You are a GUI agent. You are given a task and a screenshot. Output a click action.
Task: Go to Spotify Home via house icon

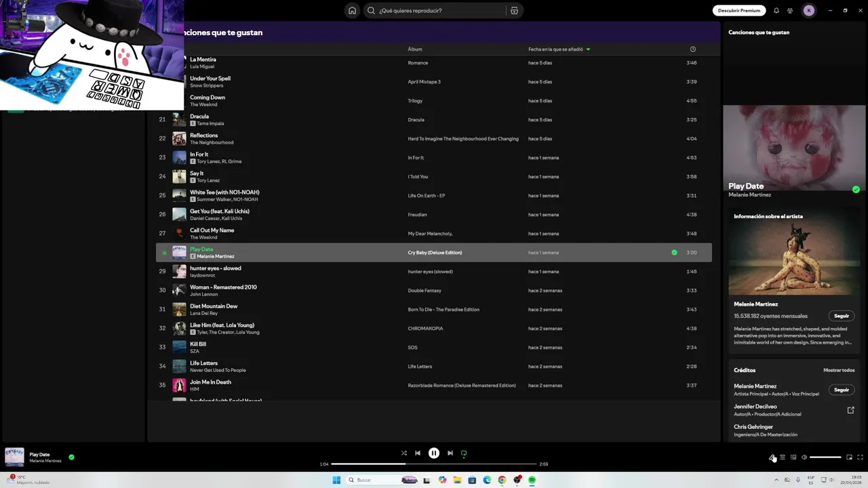pos(352,10)
